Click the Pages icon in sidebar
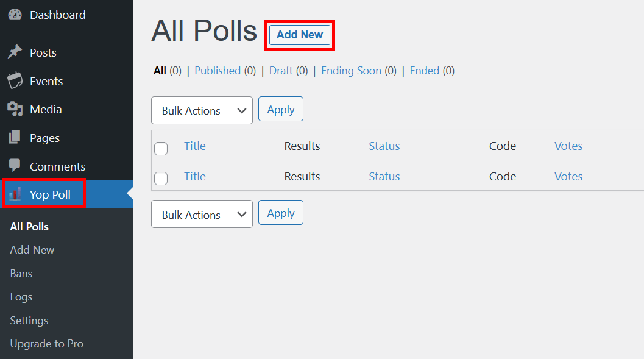644x359 pixels. click(x=15, y=138)
